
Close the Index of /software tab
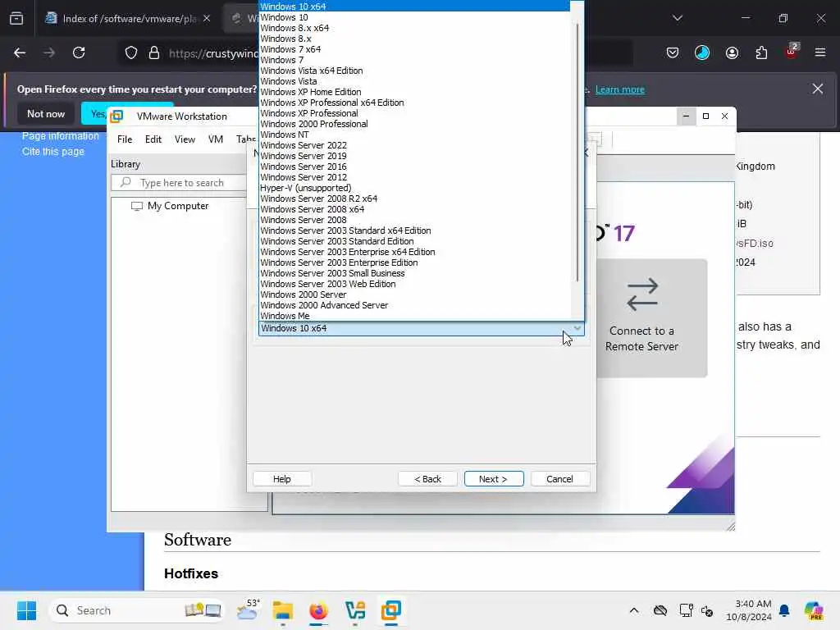[x=207, y=18]
